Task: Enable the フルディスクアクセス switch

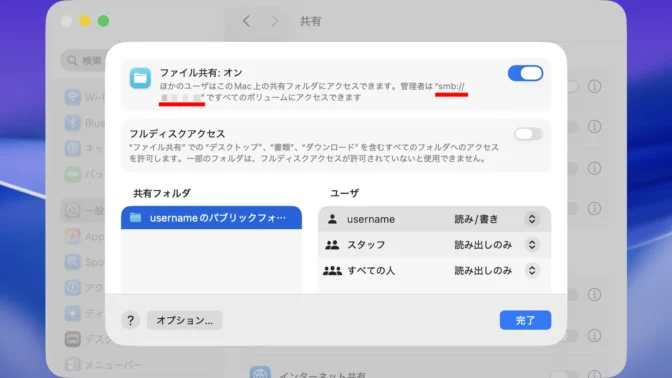Action: [528, 134]
